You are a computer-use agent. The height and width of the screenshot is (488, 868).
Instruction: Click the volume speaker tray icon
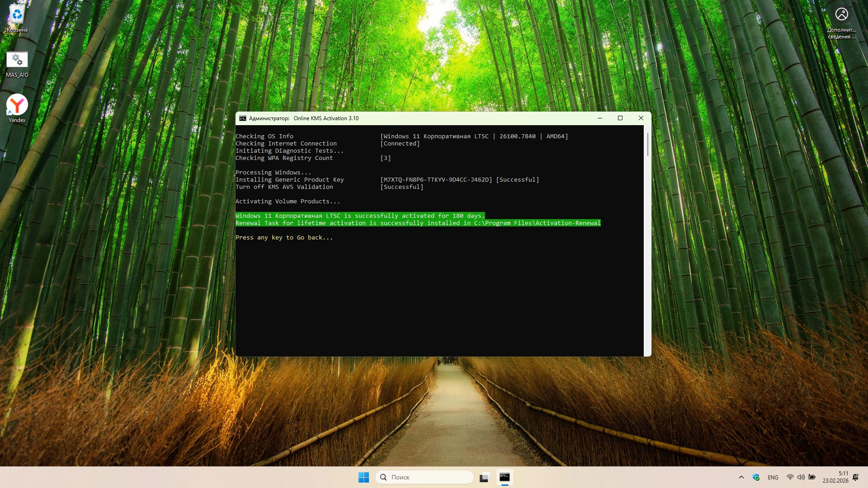pyautogui.click(x=801, y=477)
